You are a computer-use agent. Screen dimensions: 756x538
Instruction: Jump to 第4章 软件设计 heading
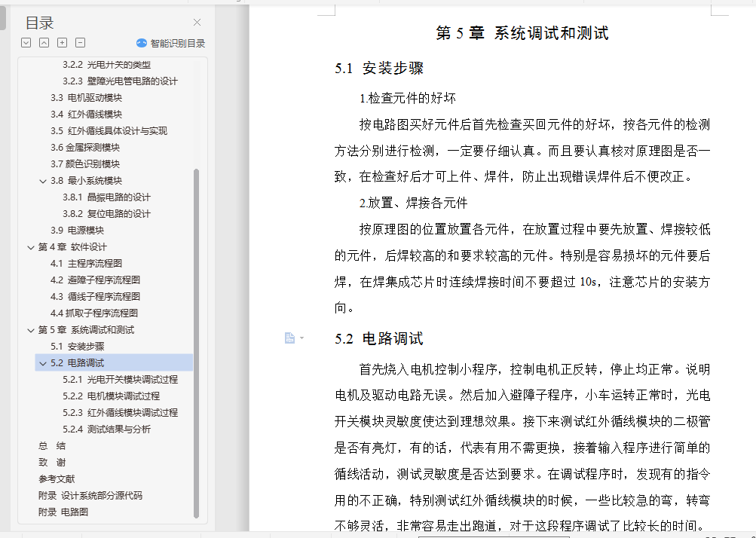pos(72,247)
